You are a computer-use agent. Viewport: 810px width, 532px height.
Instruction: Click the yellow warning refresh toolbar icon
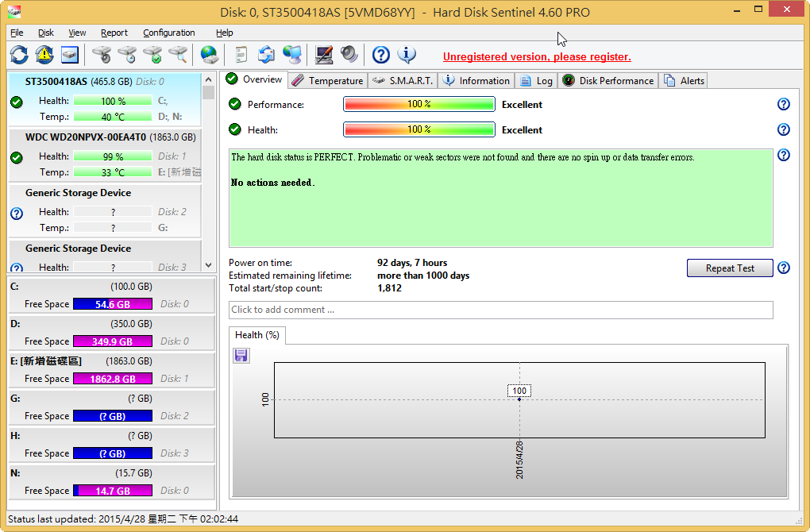44,55
